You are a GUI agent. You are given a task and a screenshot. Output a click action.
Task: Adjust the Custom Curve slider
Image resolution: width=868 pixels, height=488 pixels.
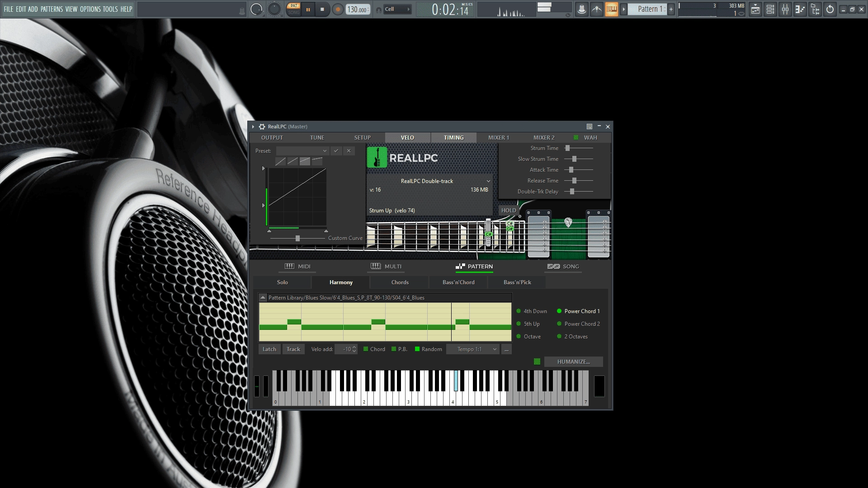[297, 238]
